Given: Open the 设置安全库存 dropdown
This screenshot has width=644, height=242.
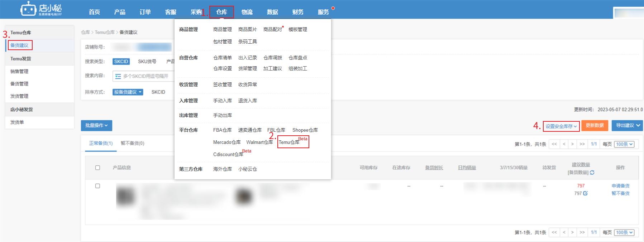Looking at the screenshot, I should point(561,126).
